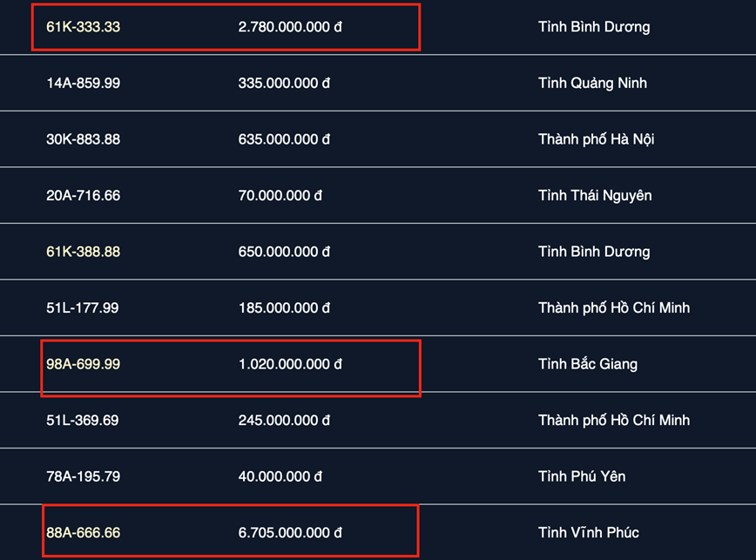Click plate number 14A-859.99
Viewport: 756px width, 560px height.
[83, 83]
